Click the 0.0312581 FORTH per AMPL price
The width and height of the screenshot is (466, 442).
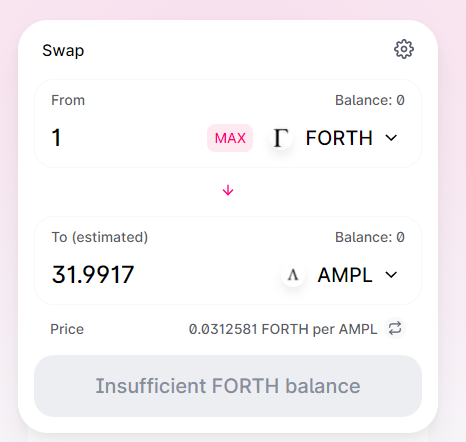[283, 329]
